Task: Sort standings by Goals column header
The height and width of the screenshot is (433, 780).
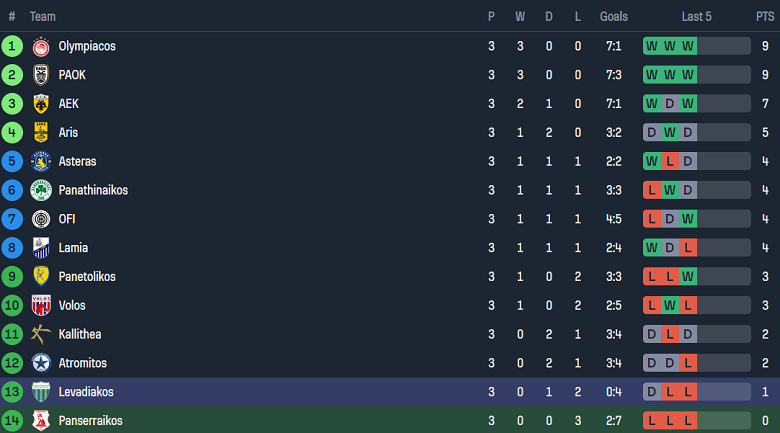Action: [614, 17]
